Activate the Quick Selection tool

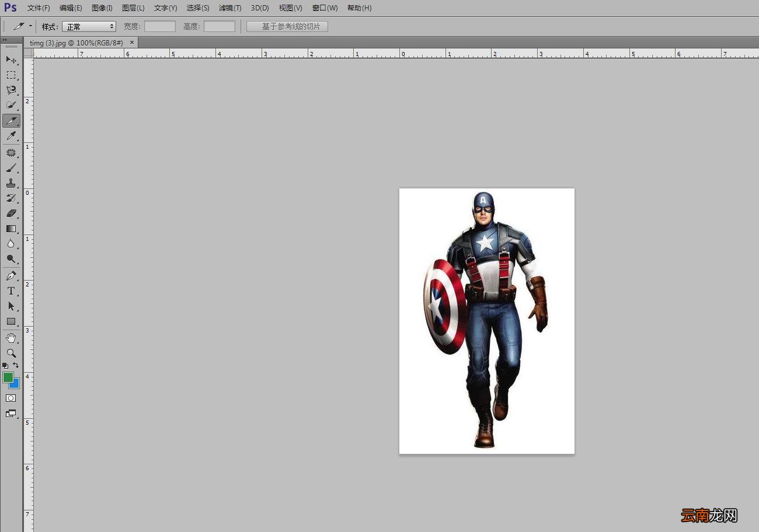pyautogui.click(x=11, y=105)
